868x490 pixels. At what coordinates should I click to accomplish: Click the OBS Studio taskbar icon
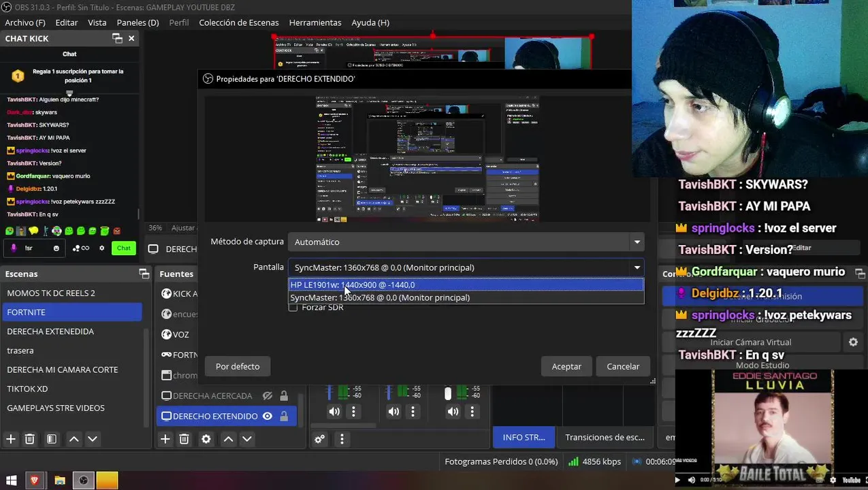tap(83, 480)
